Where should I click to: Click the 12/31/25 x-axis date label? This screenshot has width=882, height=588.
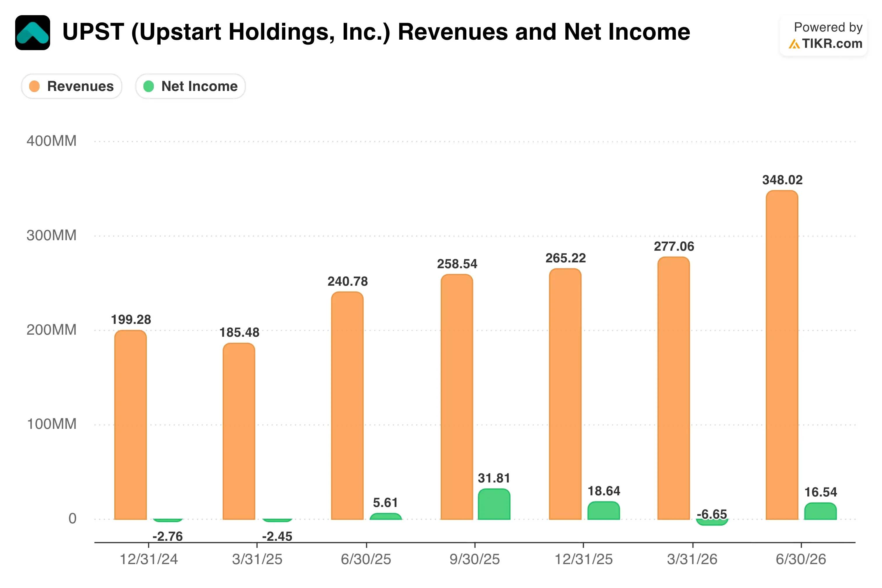coord(584,559)
